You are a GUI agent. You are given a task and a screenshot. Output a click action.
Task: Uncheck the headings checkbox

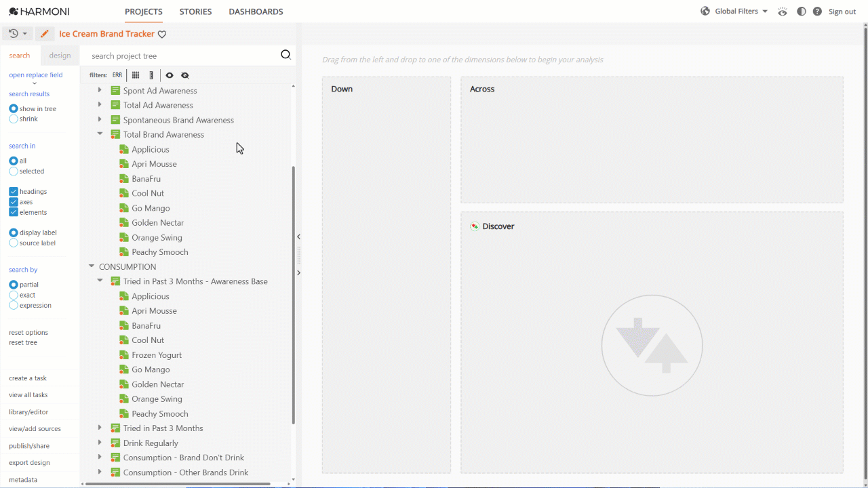[14, 191]
